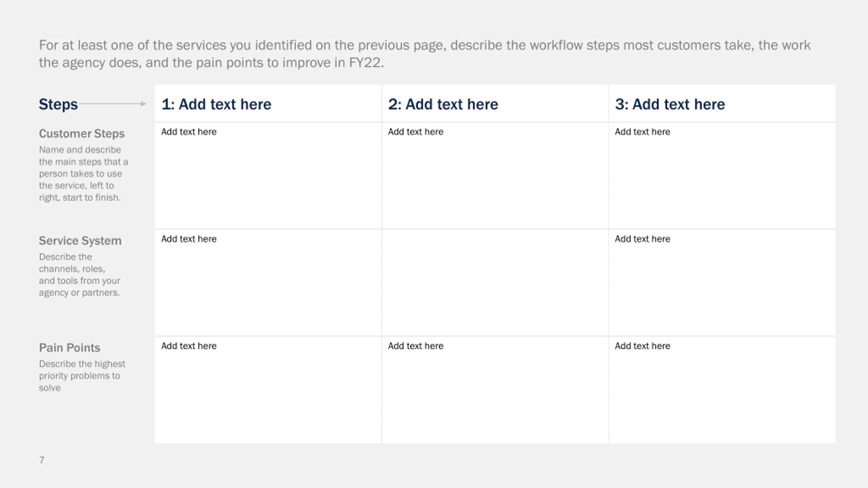Image resolution: width=868 pixels, height=488 pixels.
Task: Click the "Pain Points" row label
Action: coord(70,348)
